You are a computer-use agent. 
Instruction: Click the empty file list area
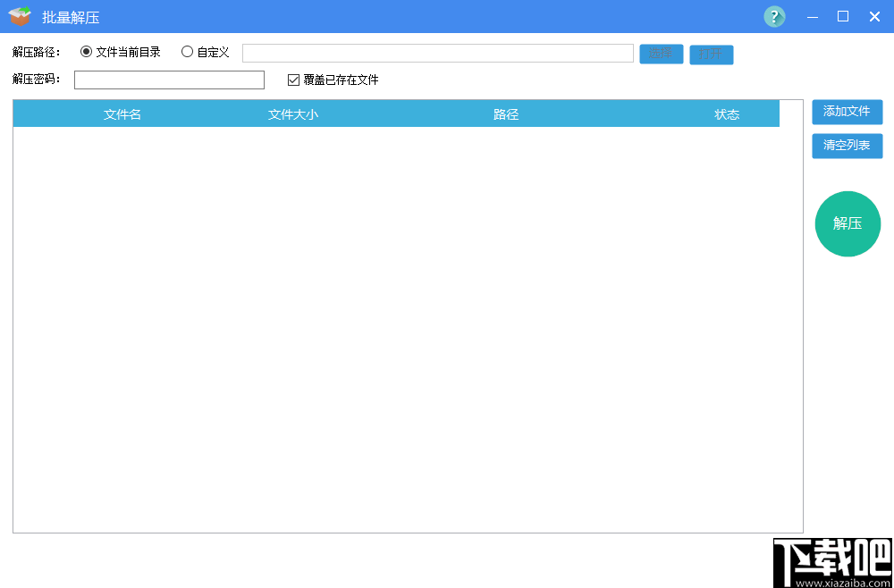407,331
